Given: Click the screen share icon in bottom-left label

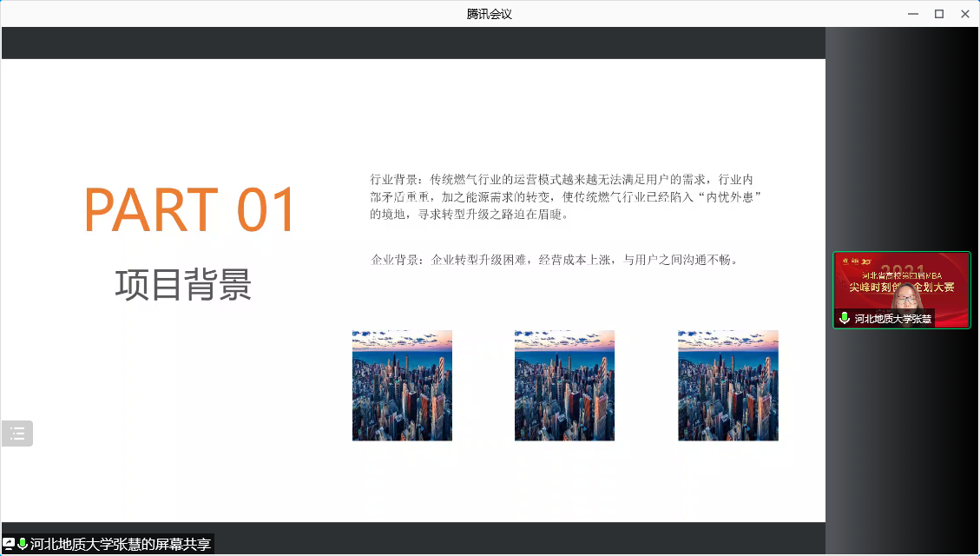Looking at the screenshot, I should pos(9,545).
